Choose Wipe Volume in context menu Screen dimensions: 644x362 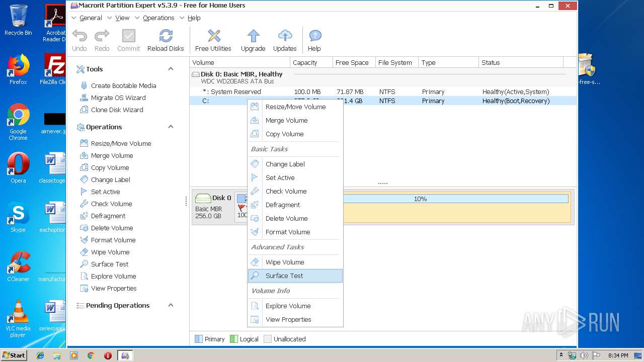[295, 262]
